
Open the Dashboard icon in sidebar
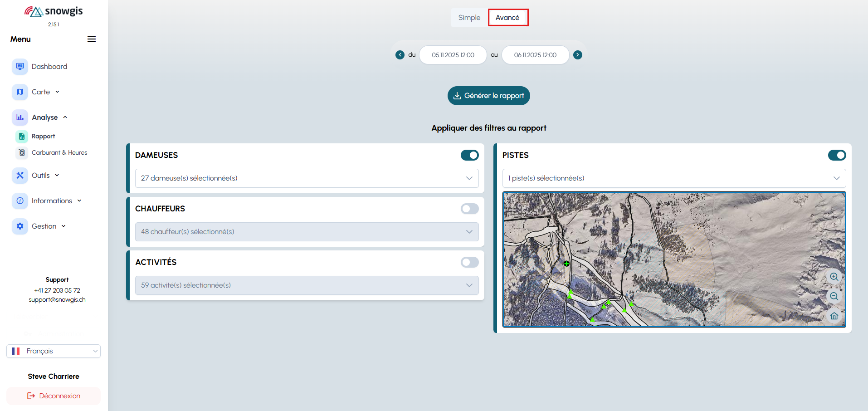click(x=20, y=67)
